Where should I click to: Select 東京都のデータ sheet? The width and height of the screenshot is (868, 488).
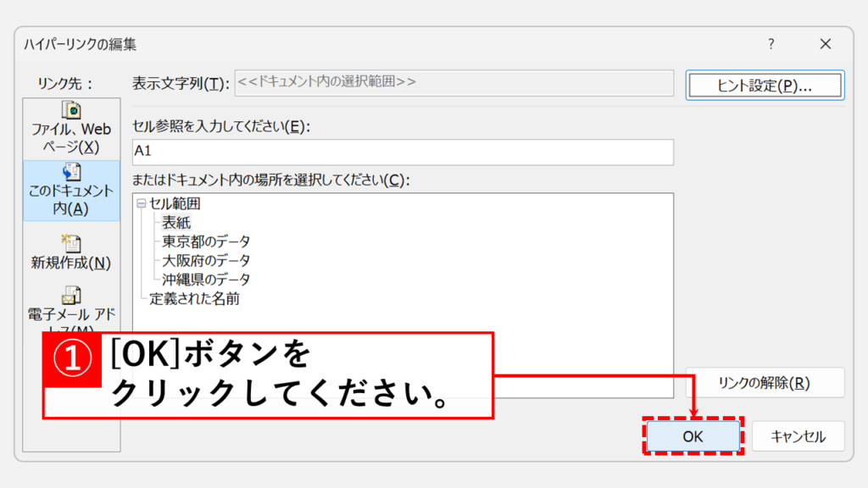(206, 241)
